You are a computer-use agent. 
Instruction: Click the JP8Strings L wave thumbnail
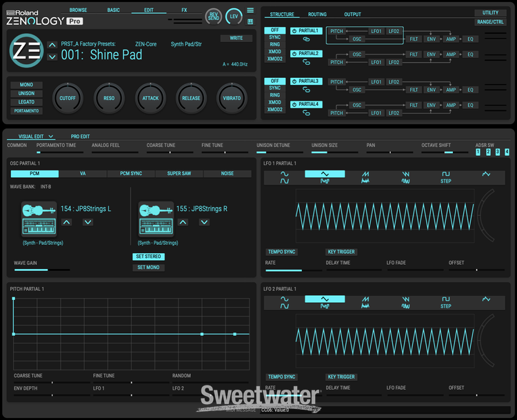pyautogui.click(x=39, y=219)
